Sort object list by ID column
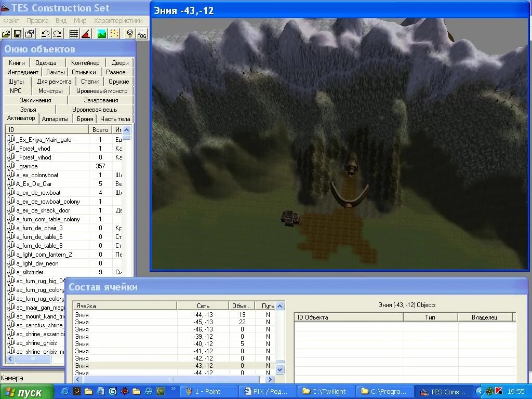 click(47, 129)
